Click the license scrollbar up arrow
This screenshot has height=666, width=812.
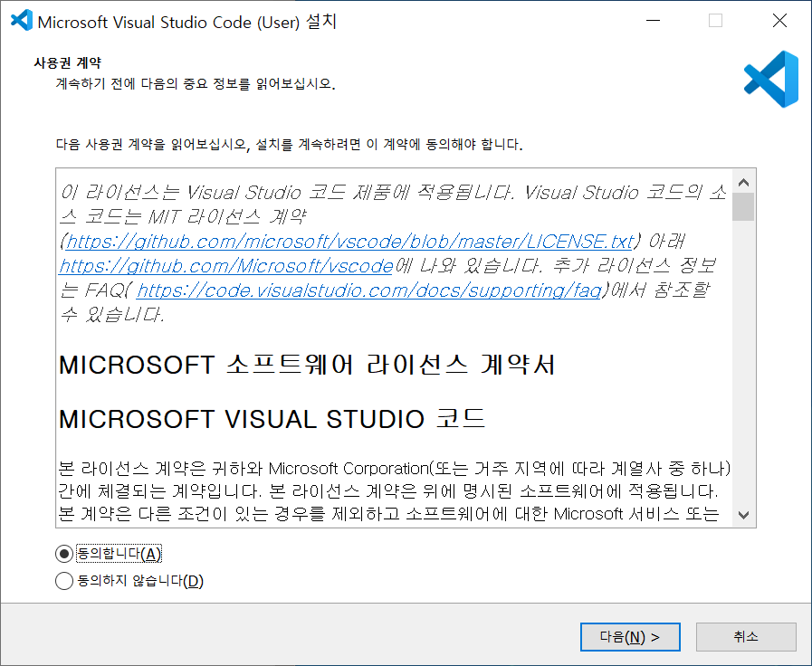pyautogui.click(x=743, y=182)
